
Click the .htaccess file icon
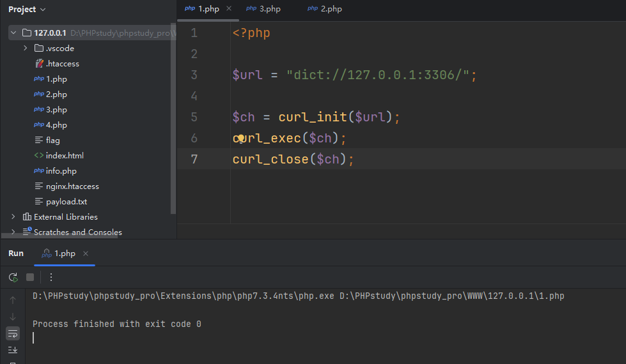[39, 64]
